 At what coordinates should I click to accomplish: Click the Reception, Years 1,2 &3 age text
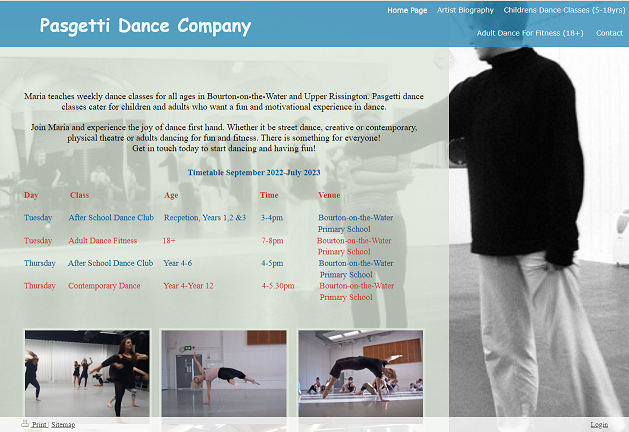coord(205,217)
